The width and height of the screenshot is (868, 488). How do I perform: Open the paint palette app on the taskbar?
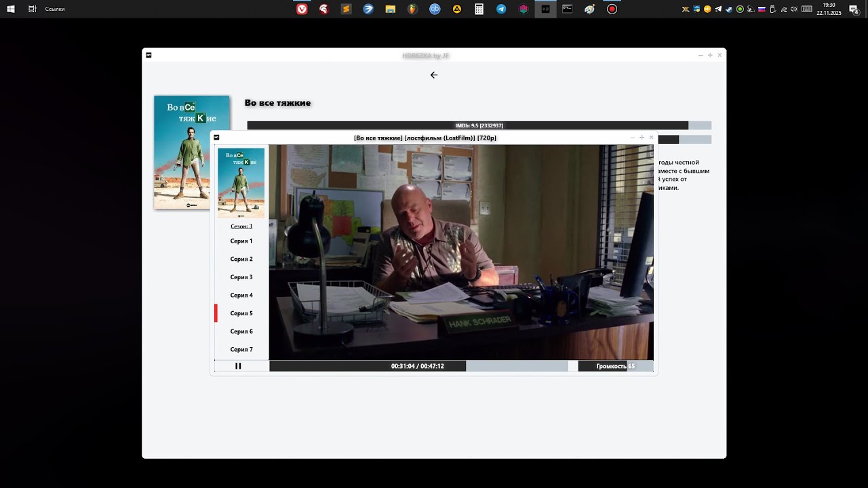tap(590, 9)
